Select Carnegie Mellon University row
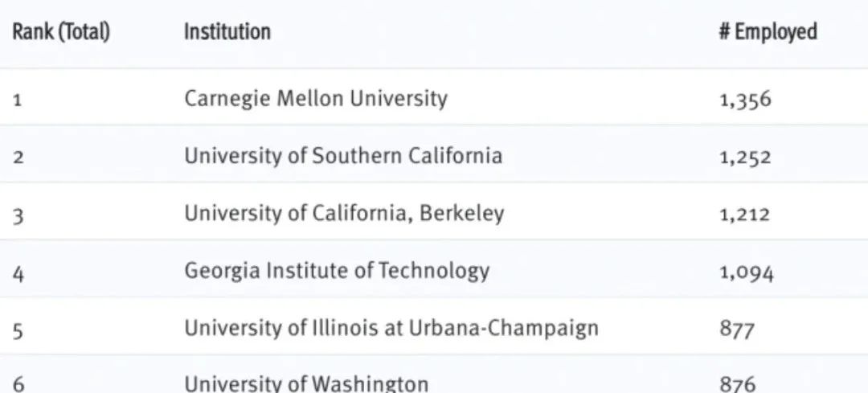This screenshot has width=868, height=393. 434,99
